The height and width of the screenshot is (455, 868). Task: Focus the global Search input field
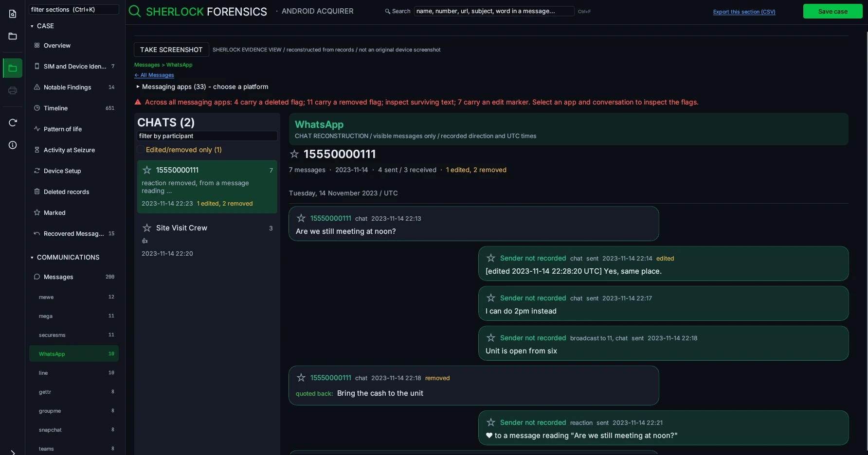click(494, 11)
